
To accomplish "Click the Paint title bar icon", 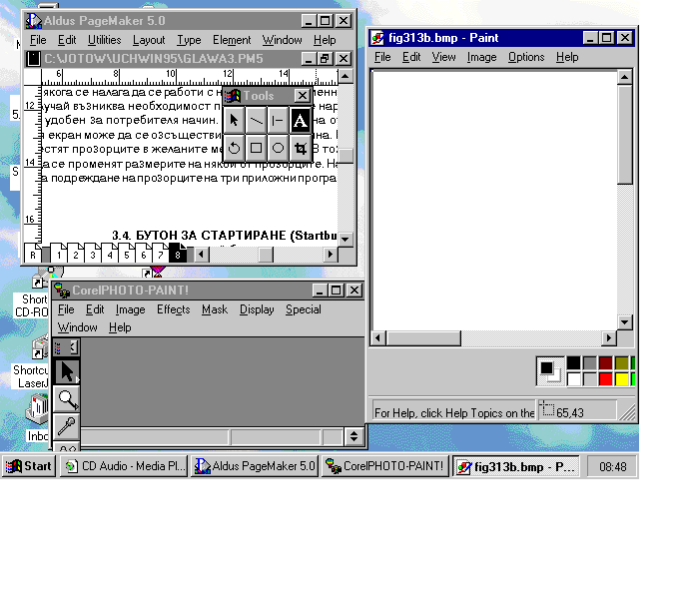I will coord(377,38).
